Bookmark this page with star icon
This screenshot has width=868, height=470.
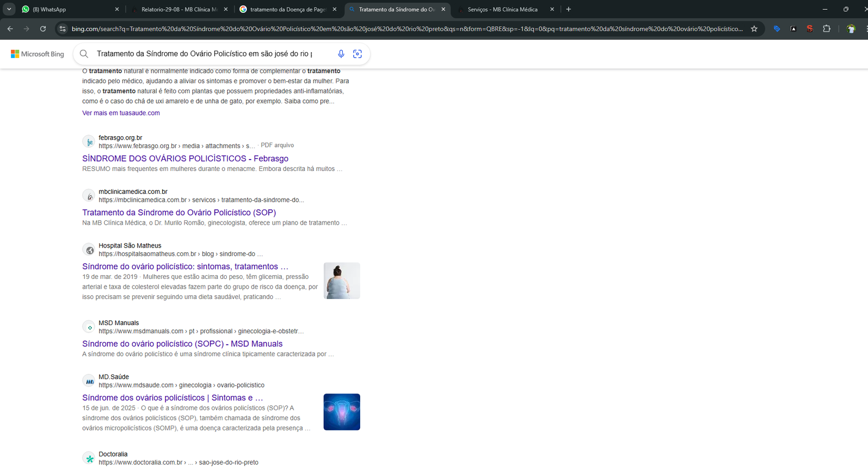click(x=754, y=29)
